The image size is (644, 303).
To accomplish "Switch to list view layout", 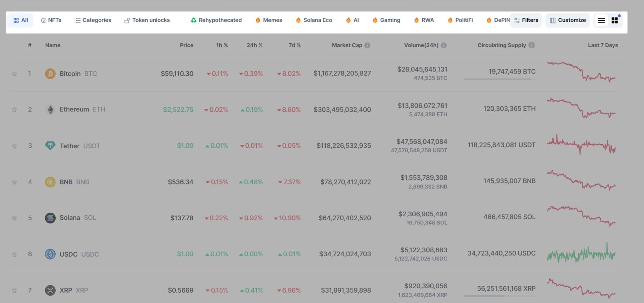I will coord(601,20).
